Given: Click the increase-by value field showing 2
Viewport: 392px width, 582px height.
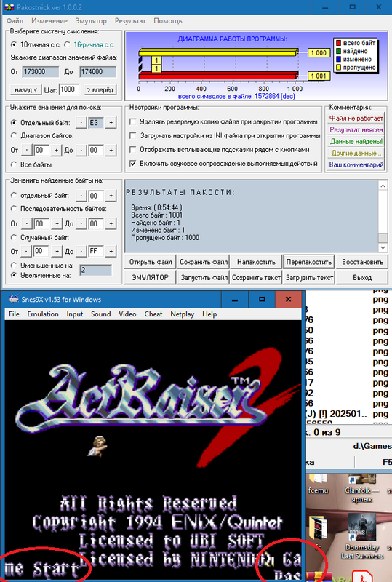Looking at the screenshot, I should click(x=95, y=270).
